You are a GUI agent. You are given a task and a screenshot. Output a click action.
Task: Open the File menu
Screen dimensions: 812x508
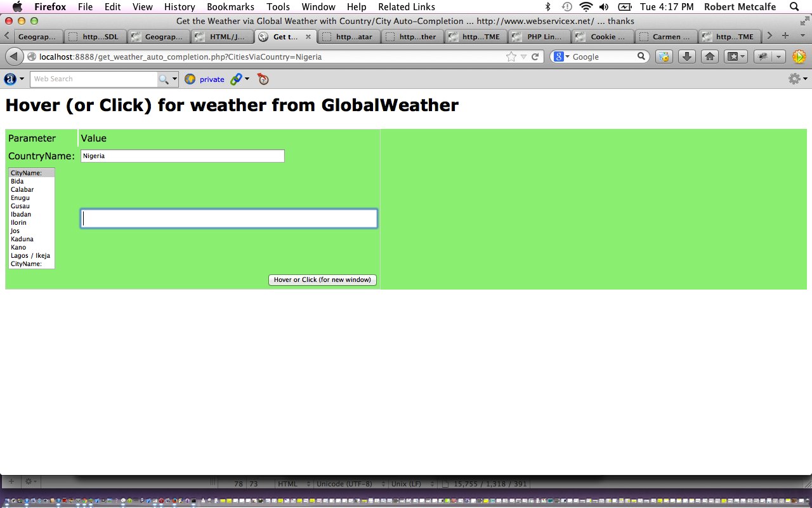click(85, 7)
